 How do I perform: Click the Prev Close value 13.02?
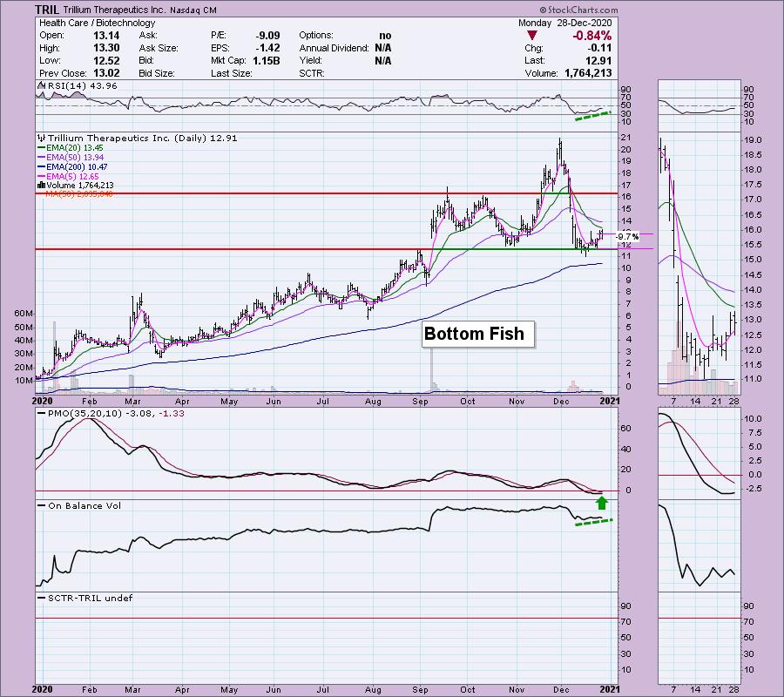pyautogui.click(x=106, y=73)
